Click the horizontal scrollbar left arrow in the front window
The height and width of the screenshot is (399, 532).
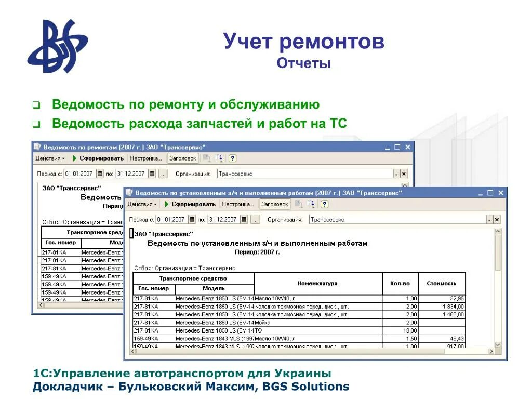133,352
